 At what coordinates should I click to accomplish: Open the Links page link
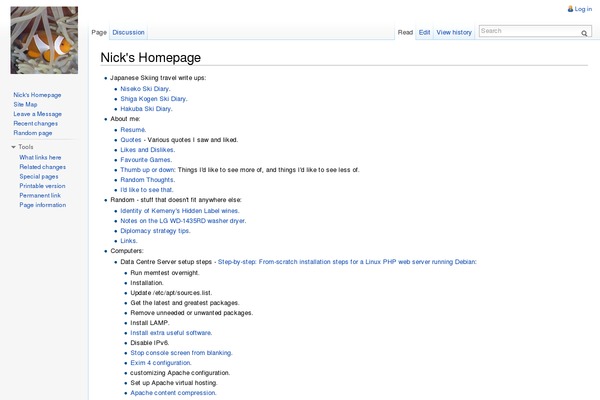(129, 241)
